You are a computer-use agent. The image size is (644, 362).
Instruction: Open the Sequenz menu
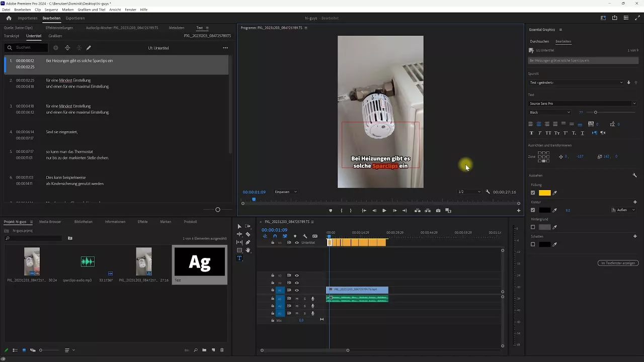click(x=51, y=9)
